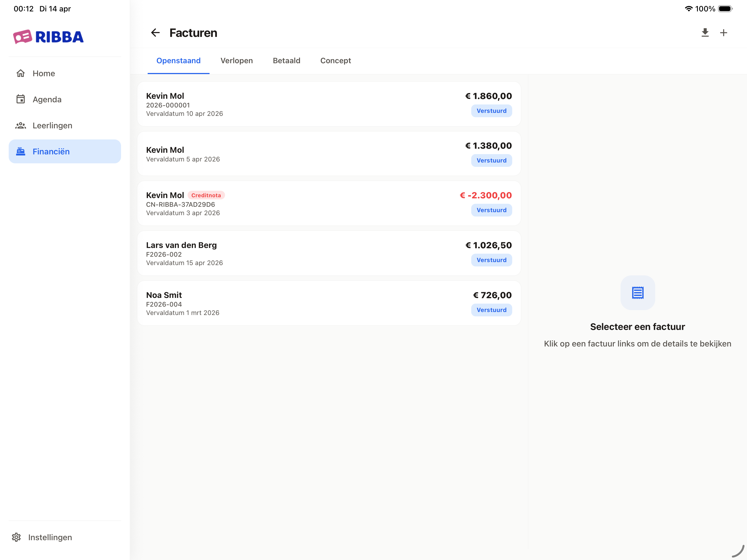The height and width of the screenshot is (560, 747).
Task: Open Kevin Mol invoice due 5 apr 2026
Action: (x=329, y=154)
